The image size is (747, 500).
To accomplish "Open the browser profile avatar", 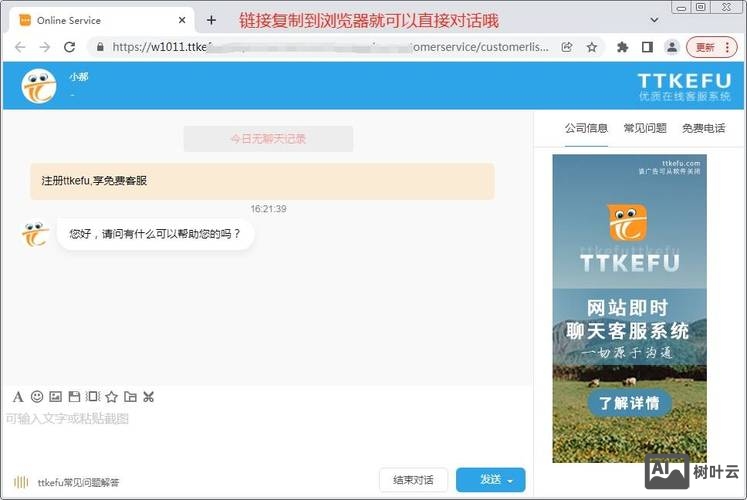I will (x=672, y=47).
